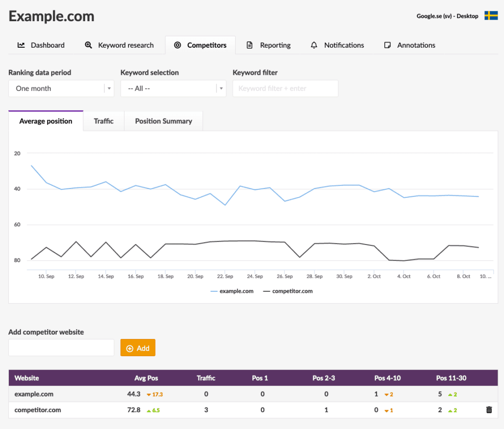Sort table by Avg Pos column header
The width and height of the screenshot is (504, 429).
tap(146, 378)
